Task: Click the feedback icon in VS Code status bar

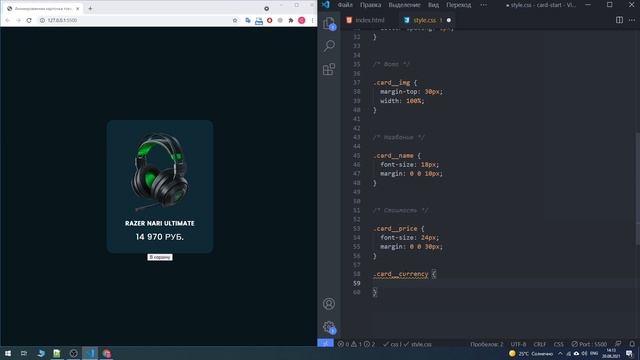Action: pos(618,344)
